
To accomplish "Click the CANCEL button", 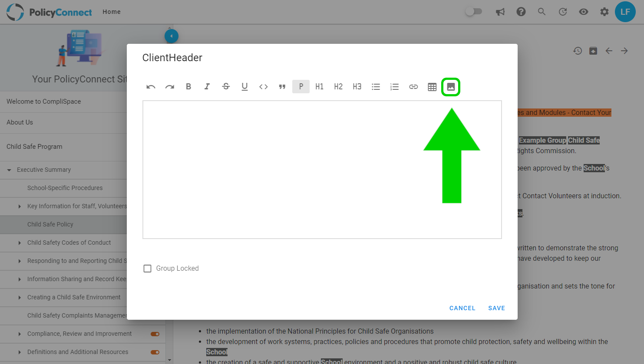I will tap(462, 308).
